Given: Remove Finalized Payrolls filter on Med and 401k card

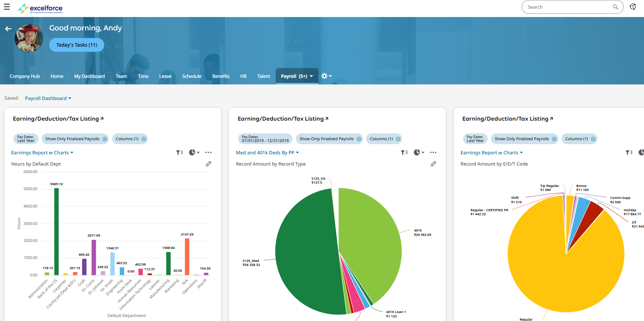Looking at the screenshot, I should pos(359,139).
